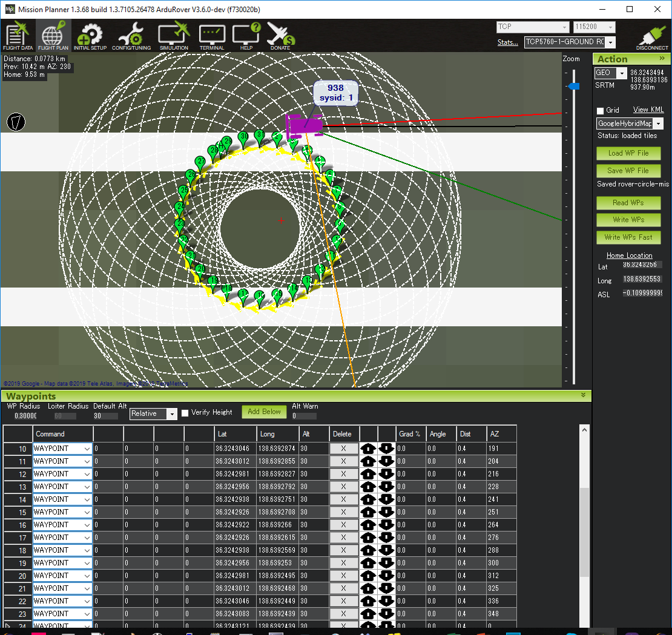Click green waypoint marker 20 on map

200,270
